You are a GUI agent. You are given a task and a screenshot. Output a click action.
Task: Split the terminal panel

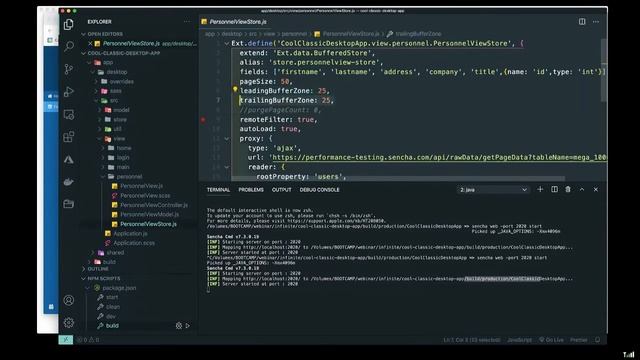[x=554, y=189]
